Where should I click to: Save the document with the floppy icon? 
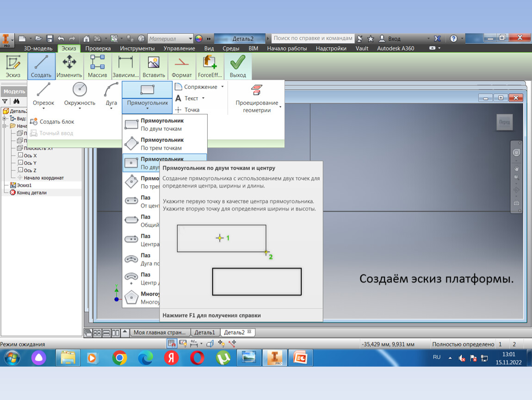tap(49, 39)
